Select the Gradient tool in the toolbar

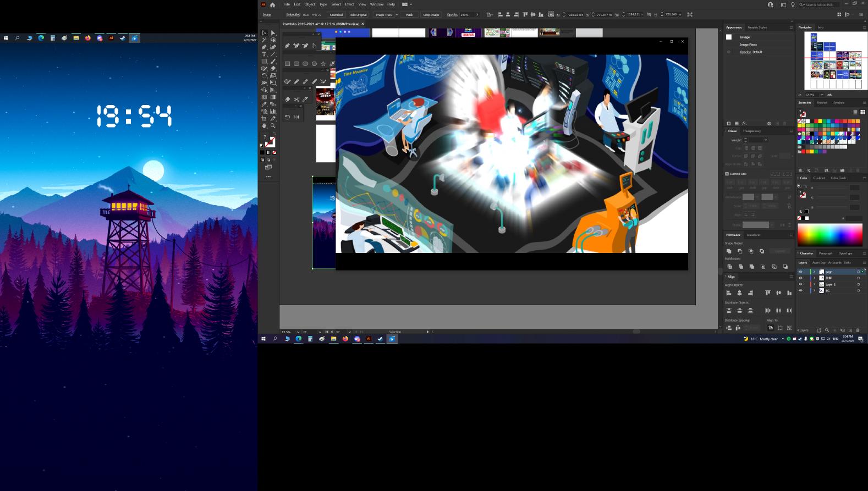click(x=273, y=97)
